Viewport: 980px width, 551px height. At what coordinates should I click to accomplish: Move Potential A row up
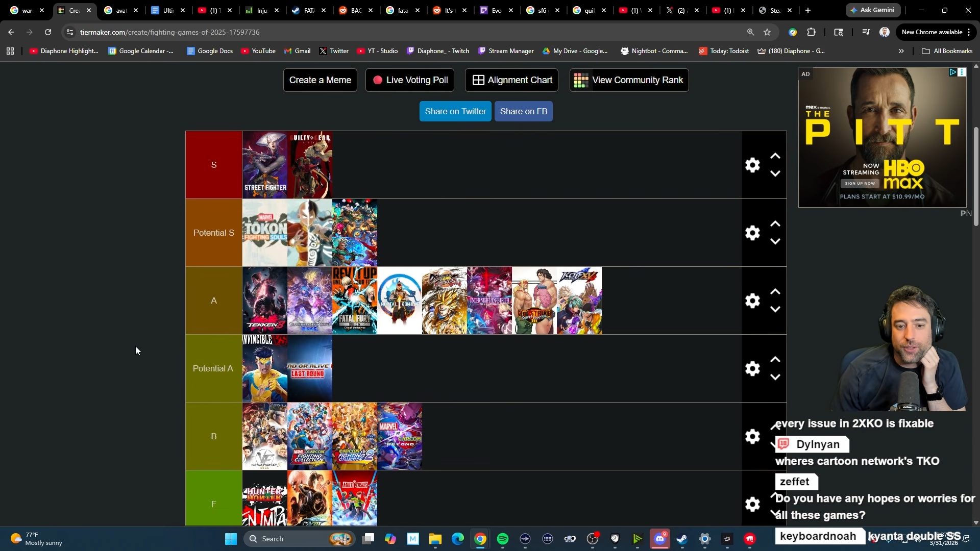pyautogui.click(x=775, y=360)
